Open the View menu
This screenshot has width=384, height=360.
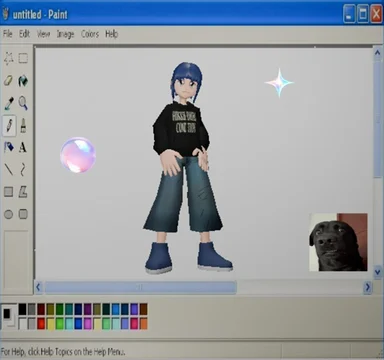pos(43,34)
